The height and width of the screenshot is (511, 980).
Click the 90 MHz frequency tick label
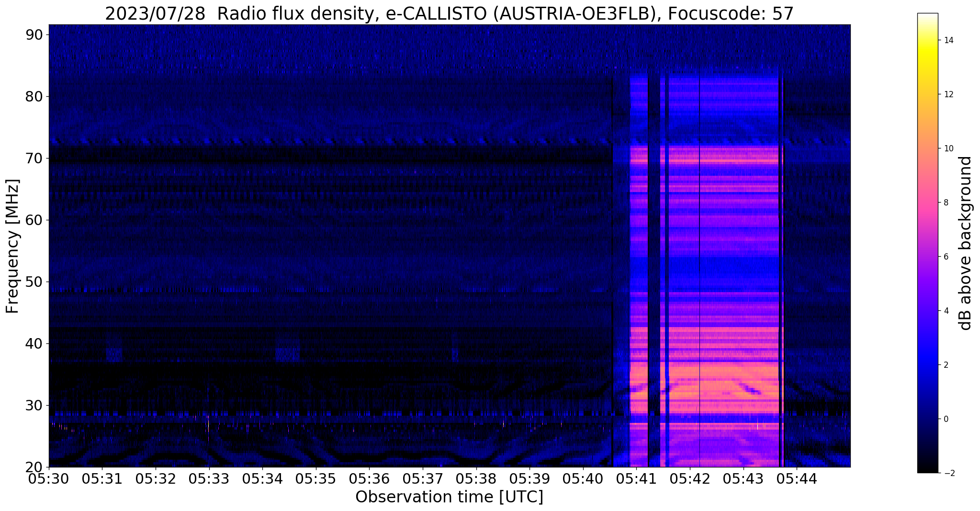[x=34, y=34]
